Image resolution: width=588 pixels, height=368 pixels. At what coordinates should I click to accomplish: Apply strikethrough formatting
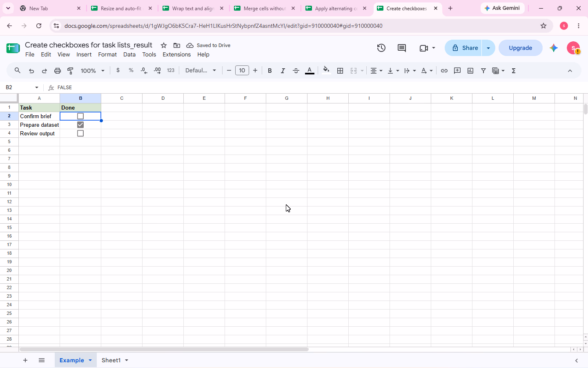tap(296, 71)
